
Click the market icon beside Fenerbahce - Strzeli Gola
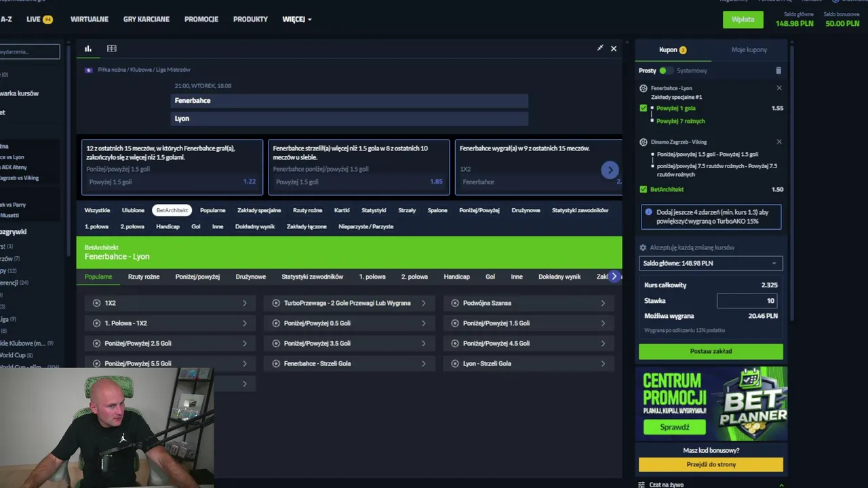(x=276, y=364)
